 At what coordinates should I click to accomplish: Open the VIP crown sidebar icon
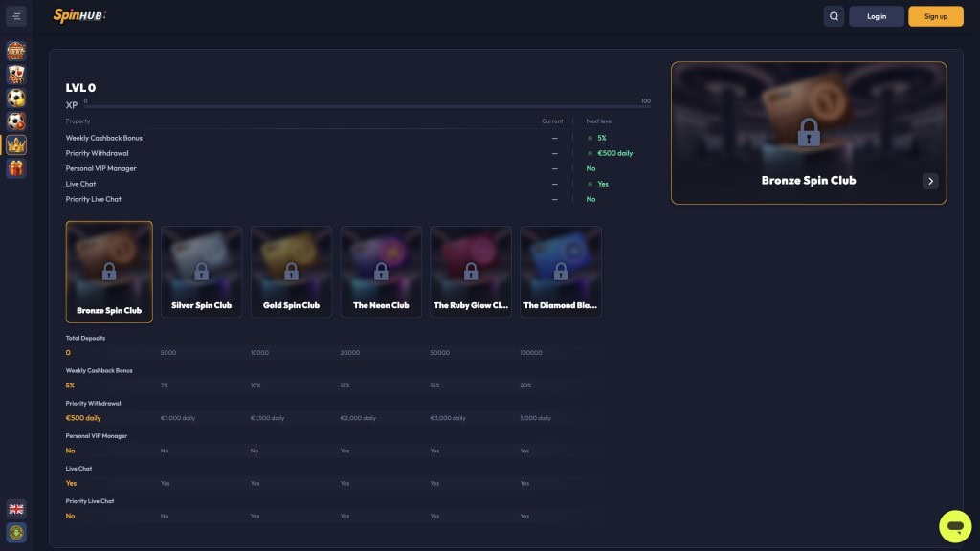pos(16,145)
